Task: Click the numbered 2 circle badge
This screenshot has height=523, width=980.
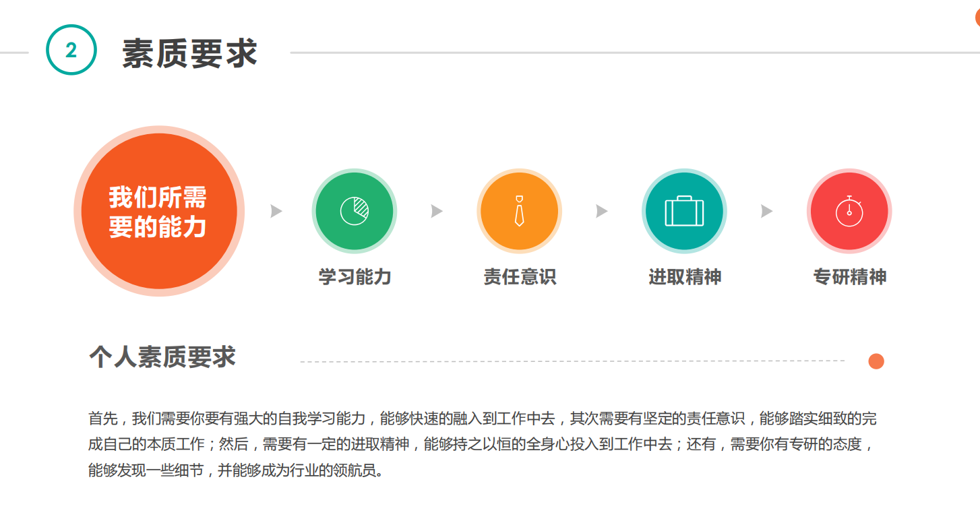Action: (71, 50)
